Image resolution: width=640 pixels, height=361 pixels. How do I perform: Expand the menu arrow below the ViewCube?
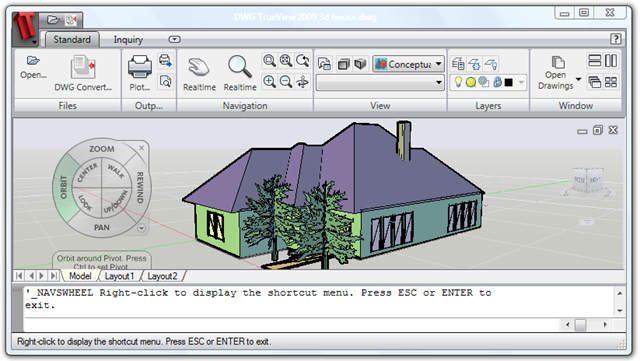point(587,222)
